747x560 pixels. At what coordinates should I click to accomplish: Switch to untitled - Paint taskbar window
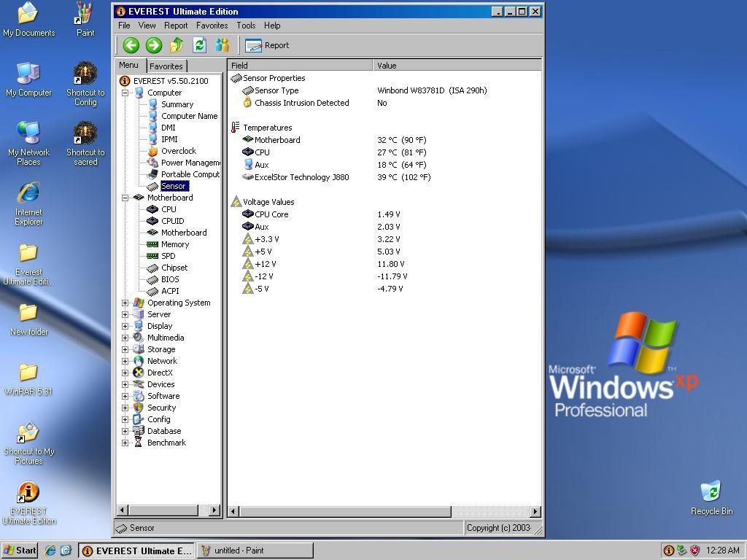coord(255,551)
